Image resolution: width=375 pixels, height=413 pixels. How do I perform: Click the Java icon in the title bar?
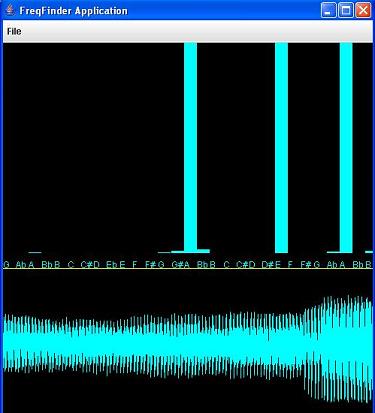click(x=10, y=10)
